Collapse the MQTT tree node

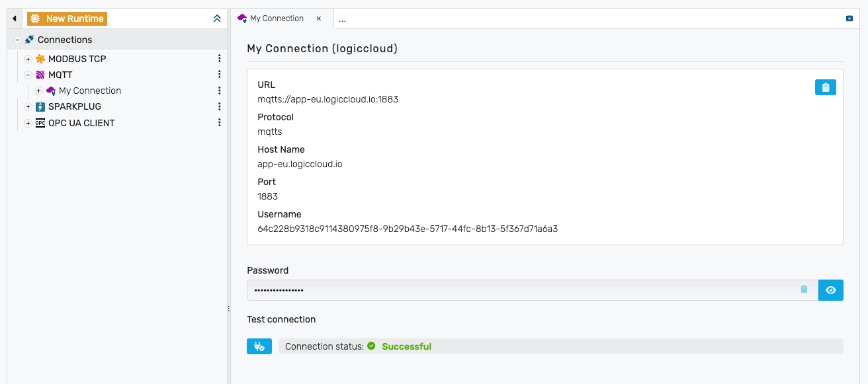(x=28, y=75)
